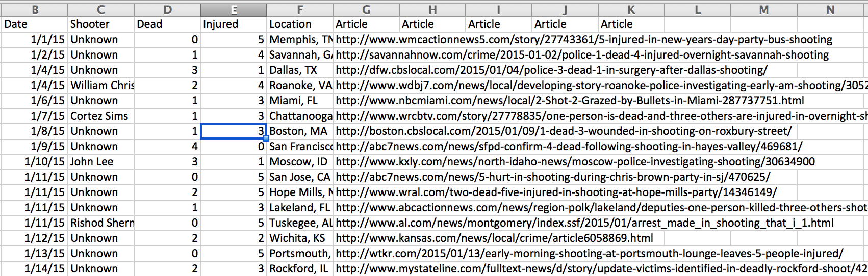Select column H header

tap(432, 10)
